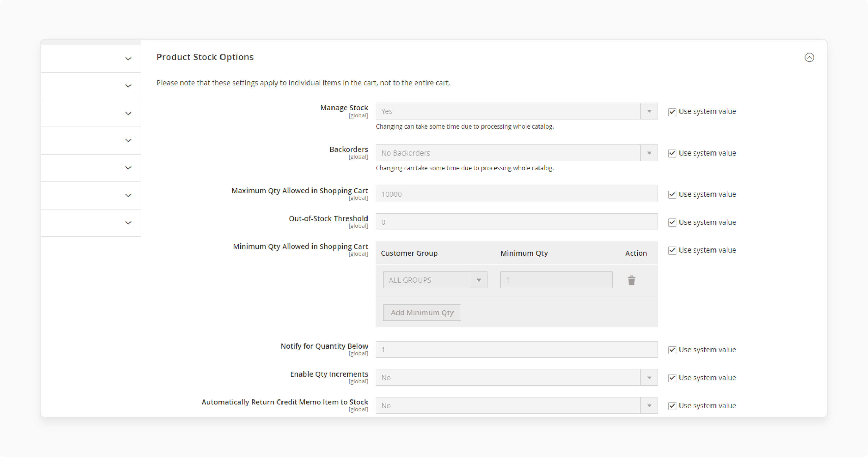
Task: Expand the seventh sidebar section chevron
Action: (128, 223)
